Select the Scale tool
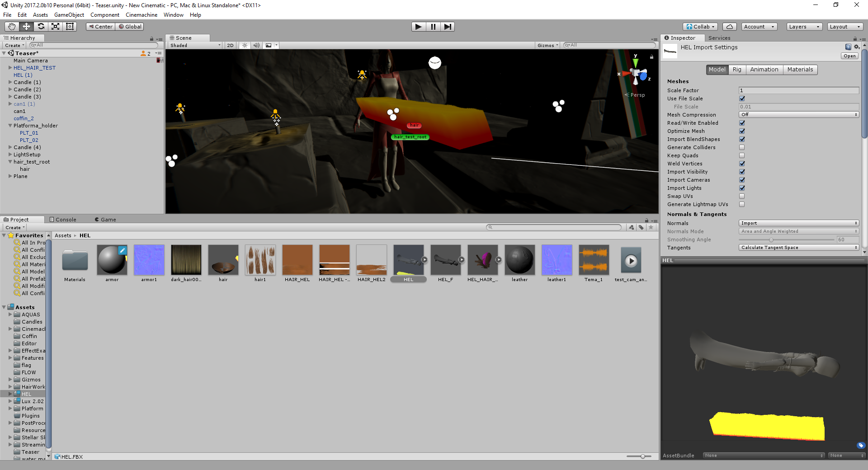Viewport: 868px width, 470px height. tap(55, 27)
